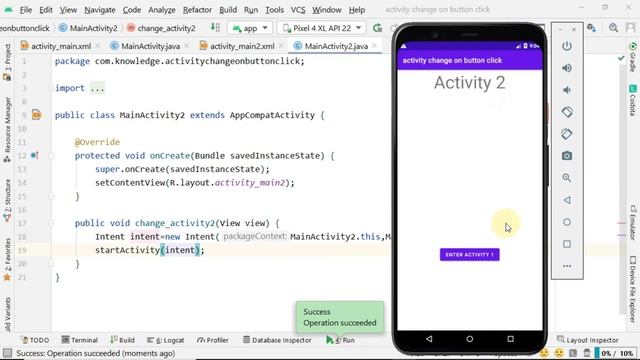Image resolution: width=640 pixels, height=360 pixels.
Task: Open the Device File Explorer side panel
Action: coord(633,289)
